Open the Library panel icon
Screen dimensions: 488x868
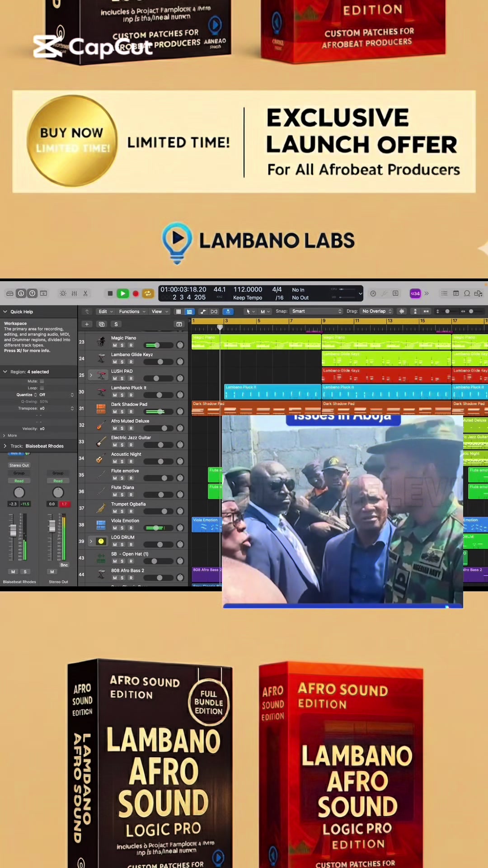pos(9,293)
